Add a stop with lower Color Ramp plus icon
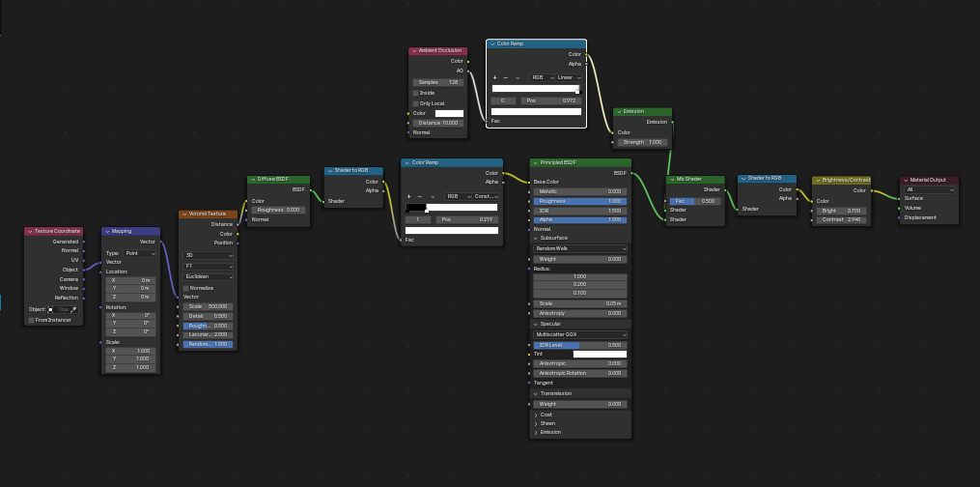 click(409, 196)
